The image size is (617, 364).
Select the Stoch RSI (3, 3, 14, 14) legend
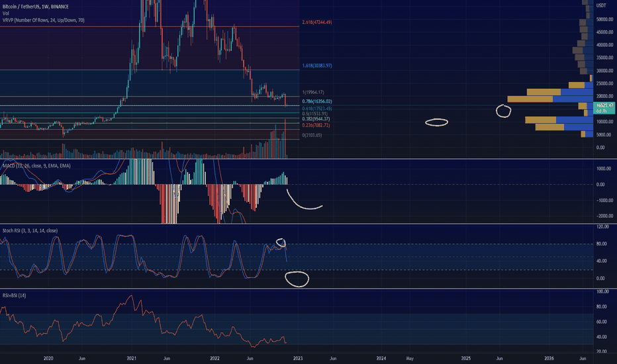(30, 230)
